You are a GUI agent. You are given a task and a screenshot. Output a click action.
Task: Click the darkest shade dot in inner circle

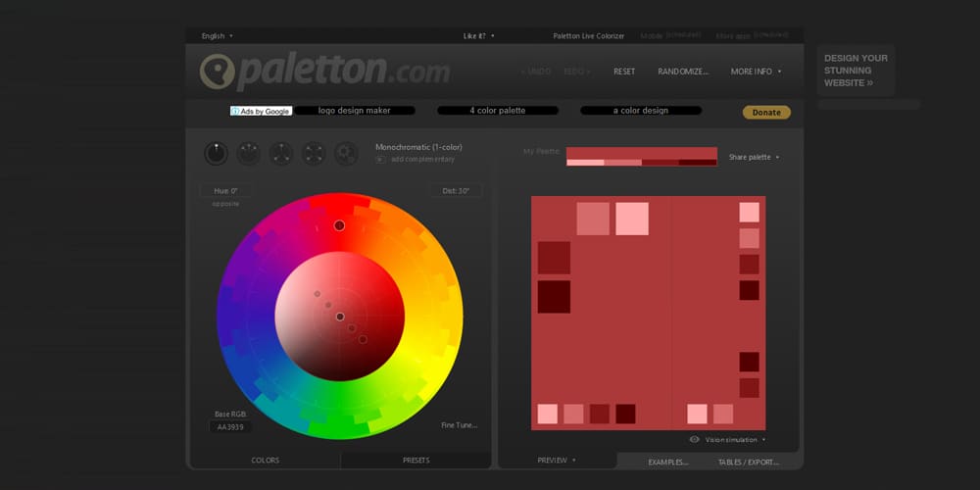point(364,339)
